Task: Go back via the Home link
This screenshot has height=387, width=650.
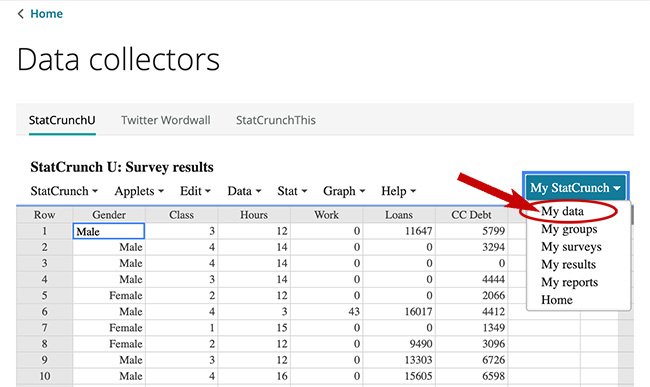Action: [x=46, y=14]
